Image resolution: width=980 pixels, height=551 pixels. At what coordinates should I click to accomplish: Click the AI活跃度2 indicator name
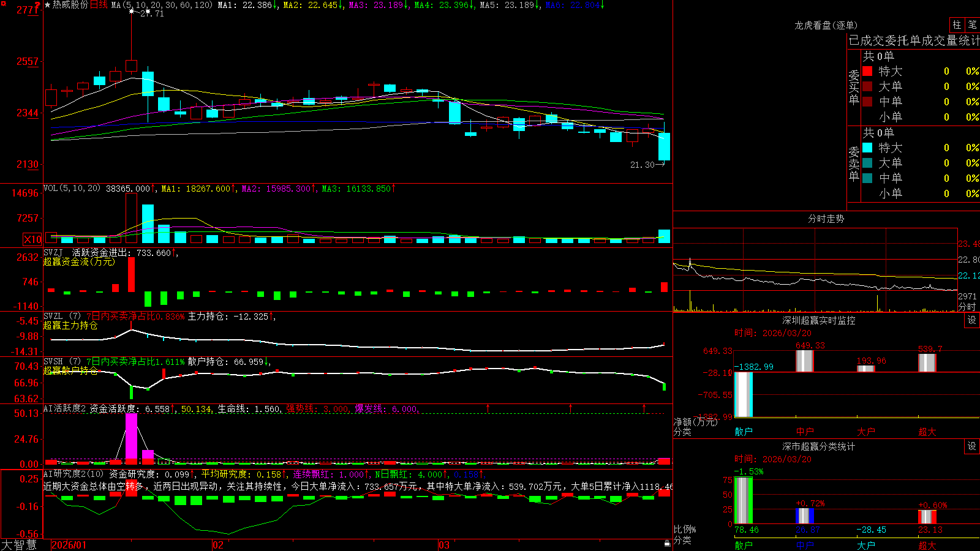pos(64,408)
